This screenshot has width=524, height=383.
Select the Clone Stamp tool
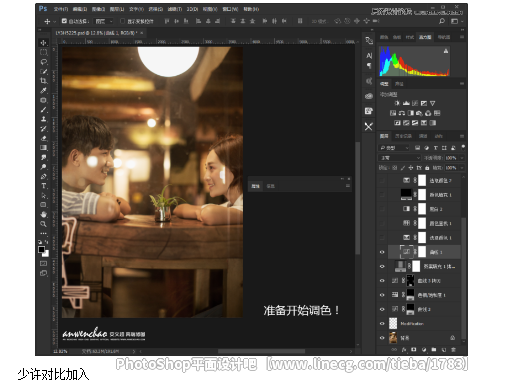[43, 119]
